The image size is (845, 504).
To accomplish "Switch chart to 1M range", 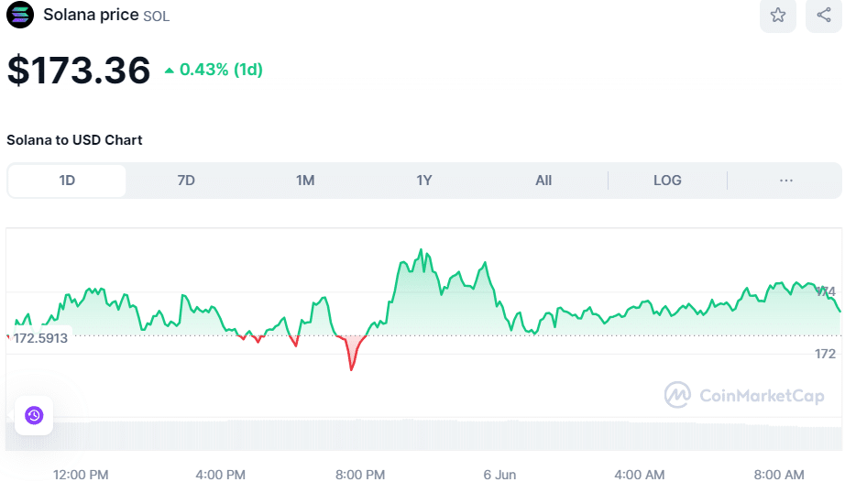I will coord(305,181).
